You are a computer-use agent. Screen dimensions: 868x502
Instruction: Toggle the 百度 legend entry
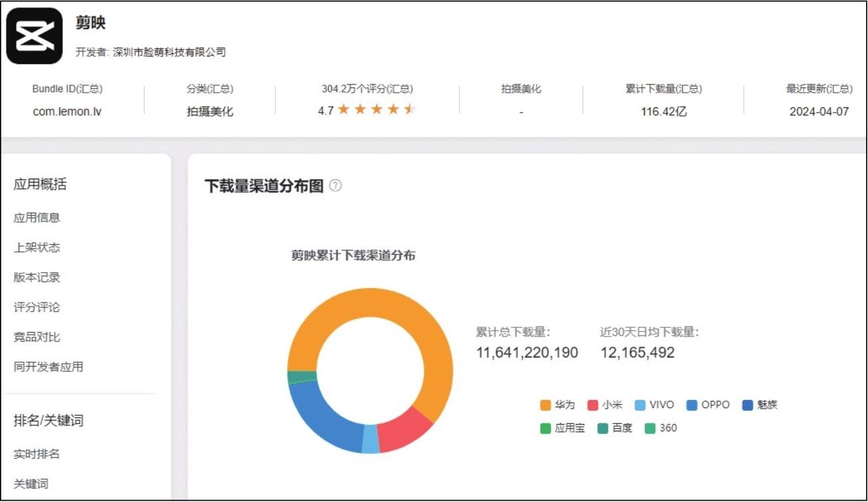coord(614,428)
